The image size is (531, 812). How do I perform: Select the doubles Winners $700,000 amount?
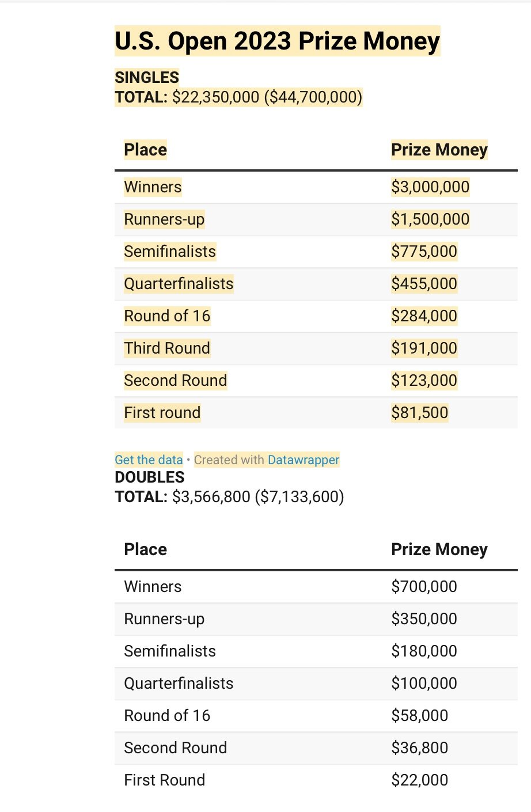click(424, 586)
